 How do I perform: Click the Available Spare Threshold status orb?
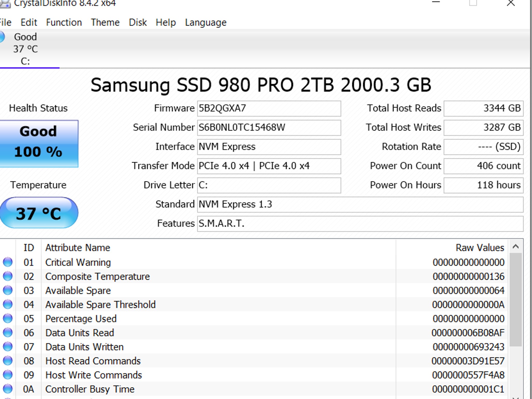tap(8, 304)
